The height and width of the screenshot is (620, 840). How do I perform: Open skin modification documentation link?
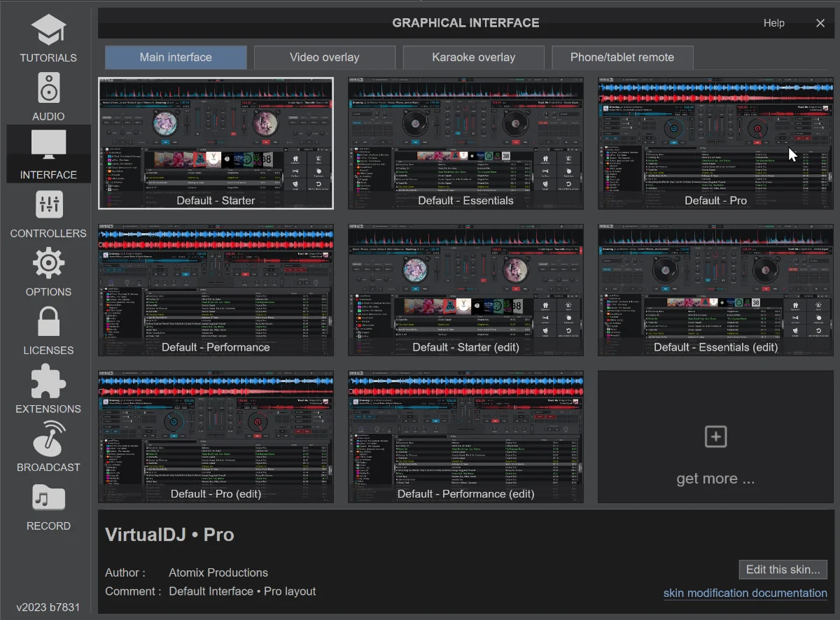coord(745,593)
